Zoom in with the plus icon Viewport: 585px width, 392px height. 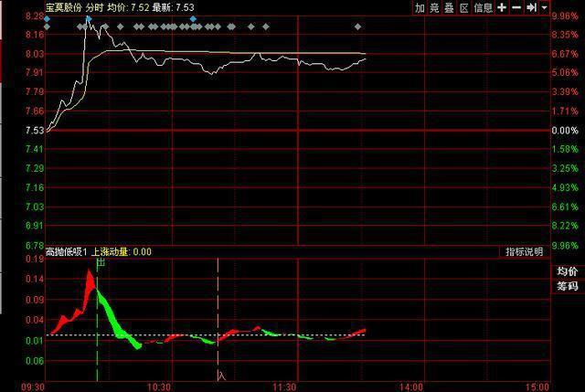[502, 7]
